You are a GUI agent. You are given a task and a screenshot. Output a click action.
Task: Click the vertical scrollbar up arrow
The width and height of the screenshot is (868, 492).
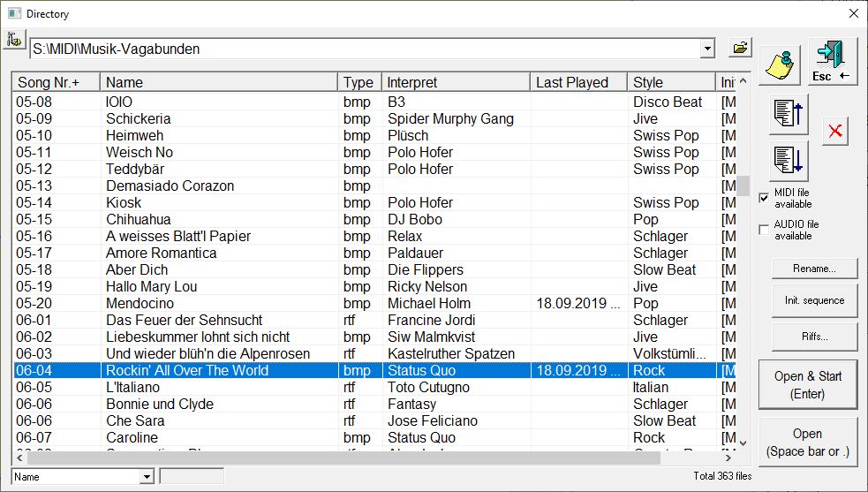point(743,81)
